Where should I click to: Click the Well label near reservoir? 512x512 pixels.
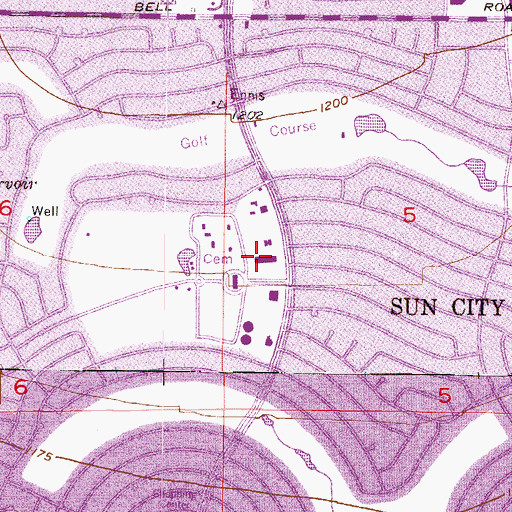(45, 211)
